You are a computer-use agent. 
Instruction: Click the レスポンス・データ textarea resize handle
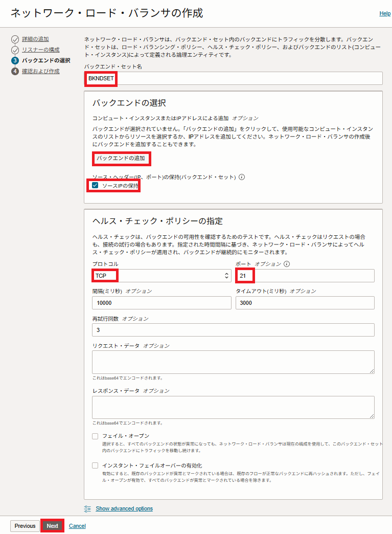[x=372, y=416]
